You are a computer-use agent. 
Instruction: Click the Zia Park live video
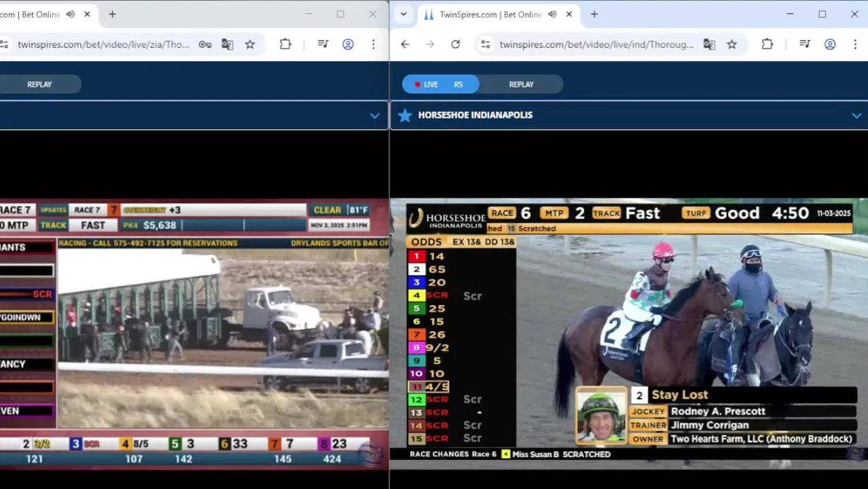click(x=194, y=334)
